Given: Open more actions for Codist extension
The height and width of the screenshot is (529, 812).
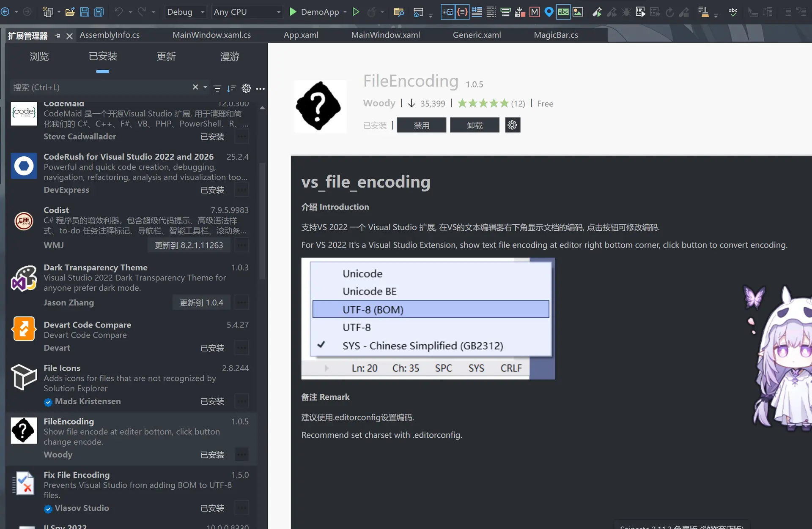Looking at the screenshot, I should point(242,245).
